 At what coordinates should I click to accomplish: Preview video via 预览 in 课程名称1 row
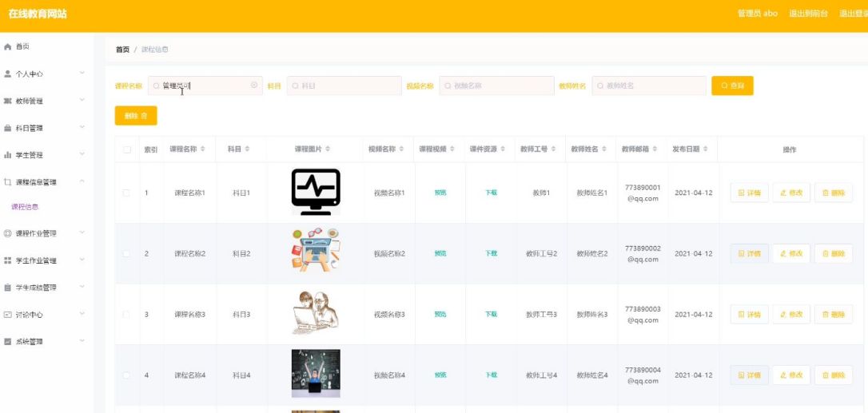pos(440,193)
